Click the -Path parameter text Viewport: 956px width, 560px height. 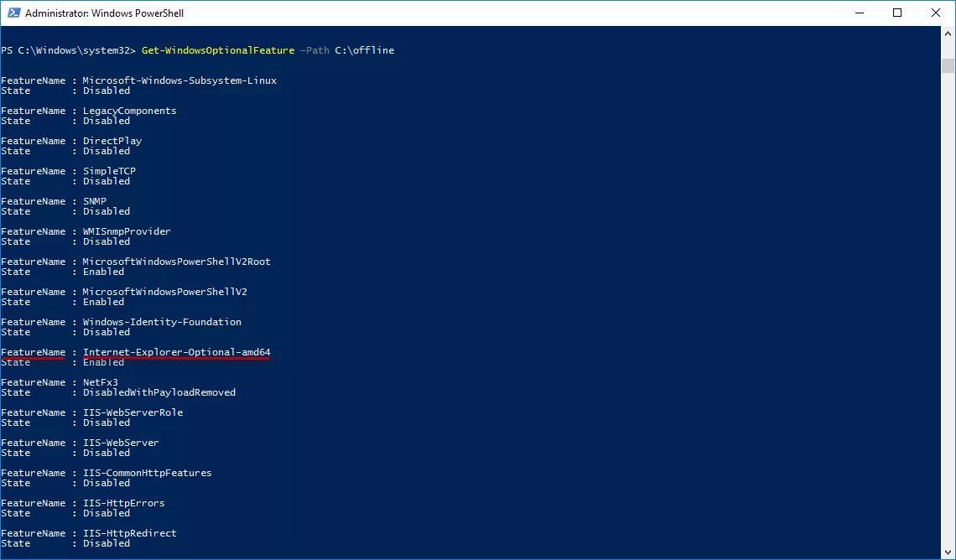click(314, 50)
